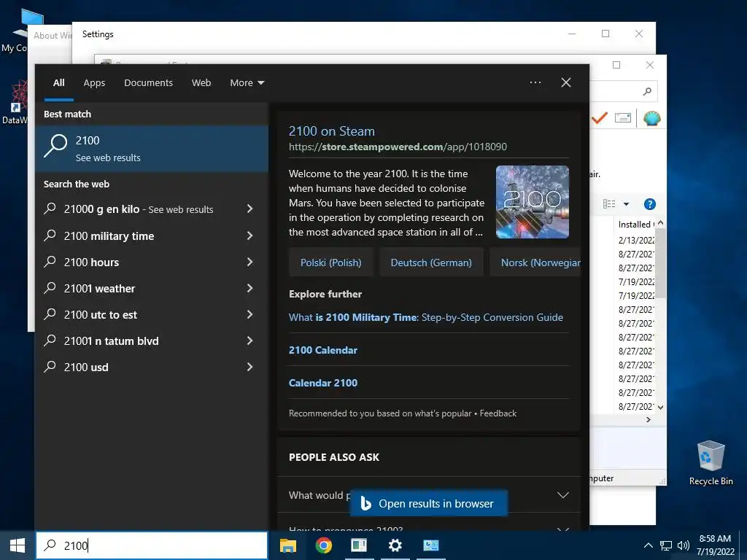Screen dimensions: 747x560
Task: Open the search panel options ellipsis
Action: point(535,82)
